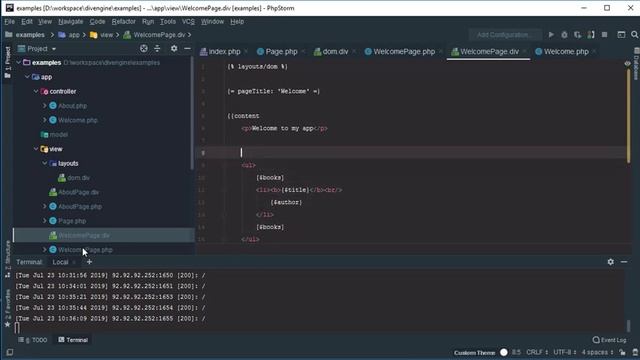The image size is (640, 360).
Task: Toggle the Favorites tool window stripe button
Action: click(x=7, y=308)
